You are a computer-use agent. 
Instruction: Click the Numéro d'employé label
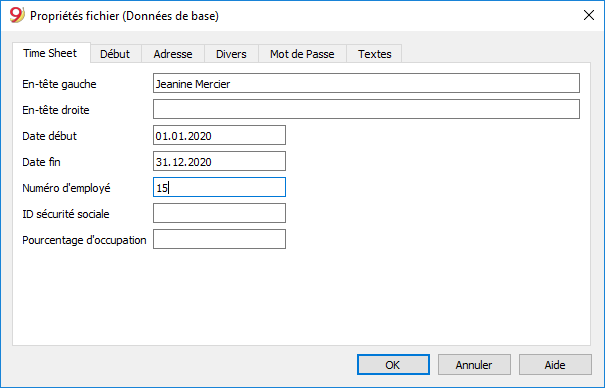click(x=66, y=188)
